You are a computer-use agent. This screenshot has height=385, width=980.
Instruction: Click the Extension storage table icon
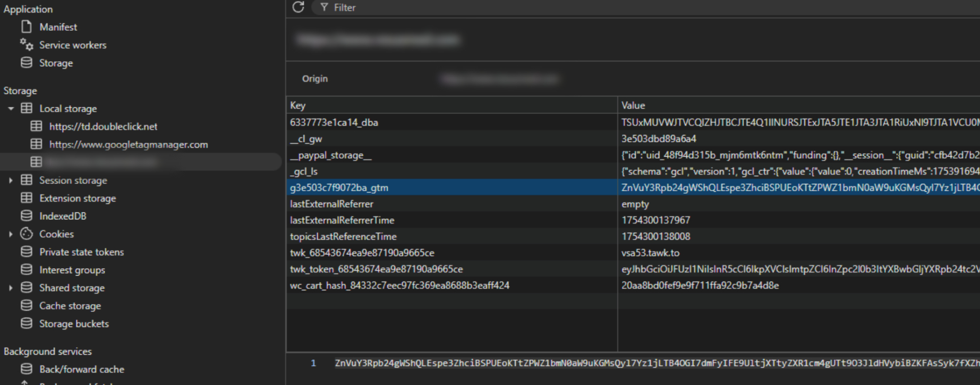26,198
